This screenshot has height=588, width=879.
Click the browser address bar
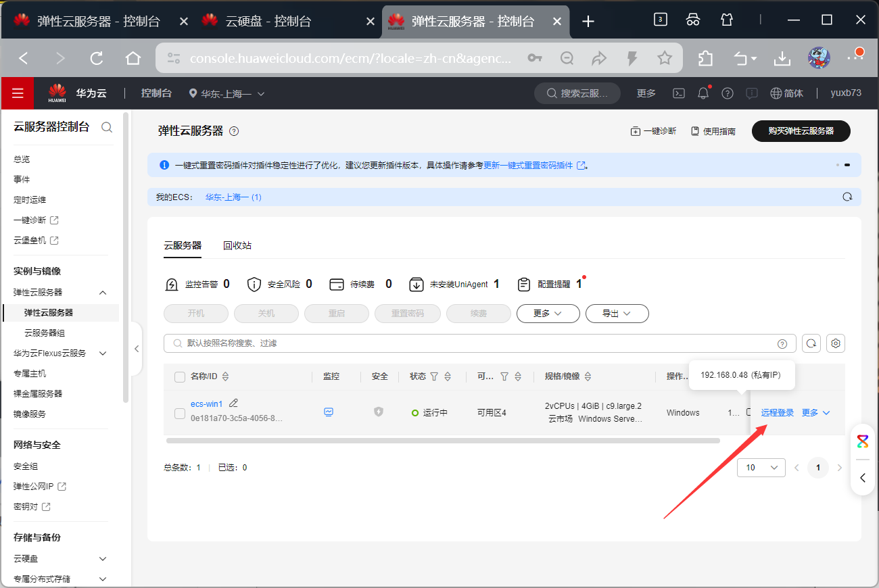(352, 58)
